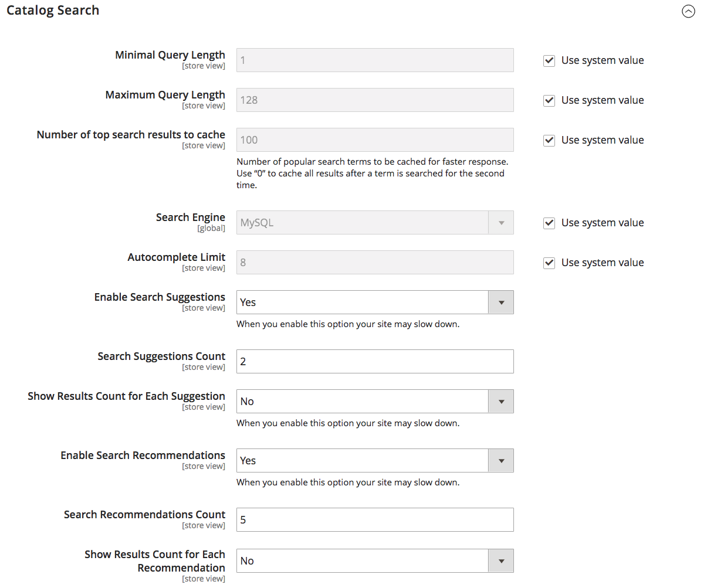Toggle Use system value beside Search Engine
The height and width of the screenshot is (588, 707).
549,223
